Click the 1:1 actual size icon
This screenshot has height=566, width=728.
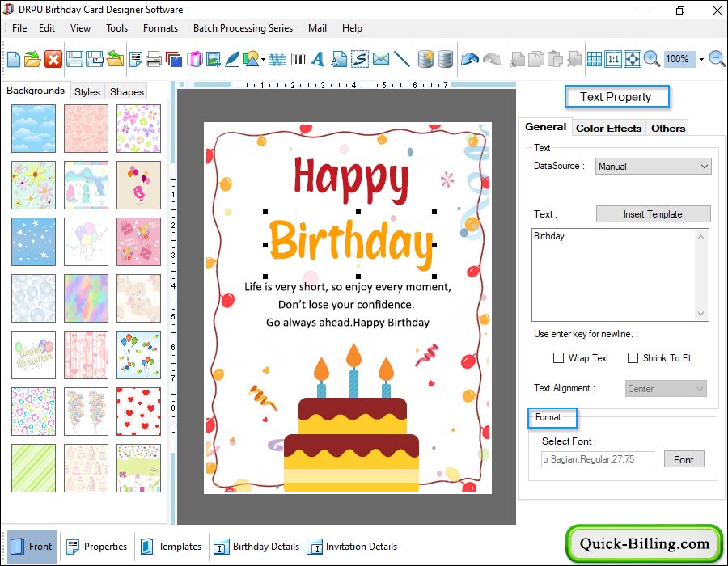[613, 59]
